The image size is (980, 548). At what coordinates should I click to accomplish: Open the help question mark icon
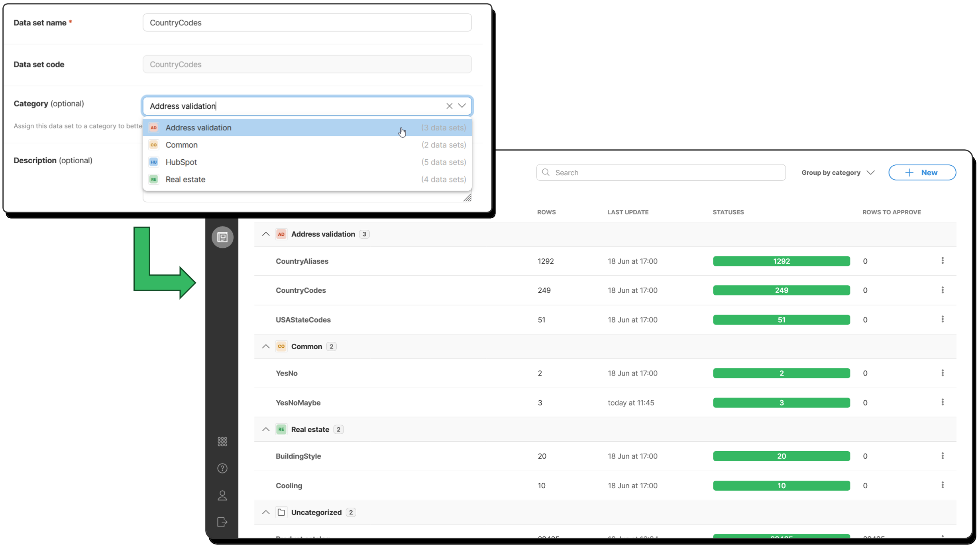click(222, 468)
